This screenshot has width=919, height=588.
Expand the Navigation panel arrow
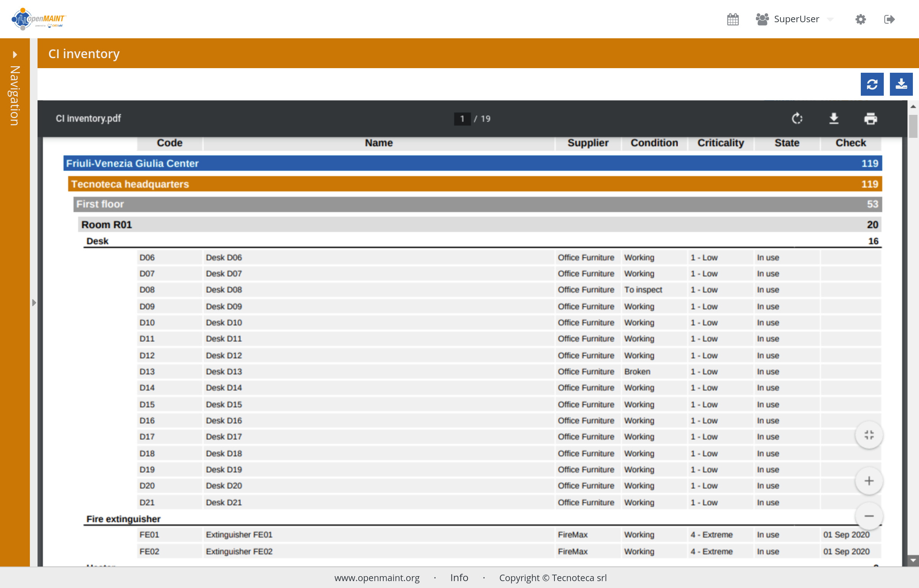[x=15, y=54]
